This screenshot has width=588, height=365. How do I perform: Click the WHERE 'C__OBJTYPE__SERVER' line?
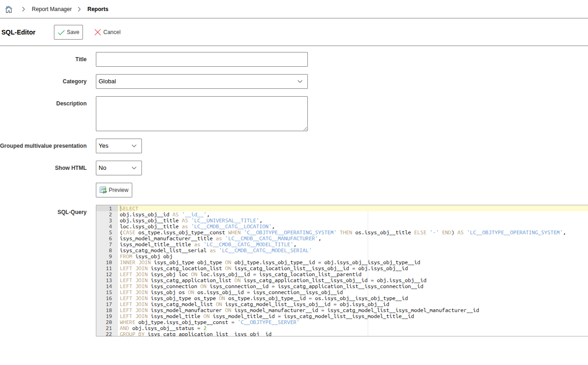[x=209, y=322]
